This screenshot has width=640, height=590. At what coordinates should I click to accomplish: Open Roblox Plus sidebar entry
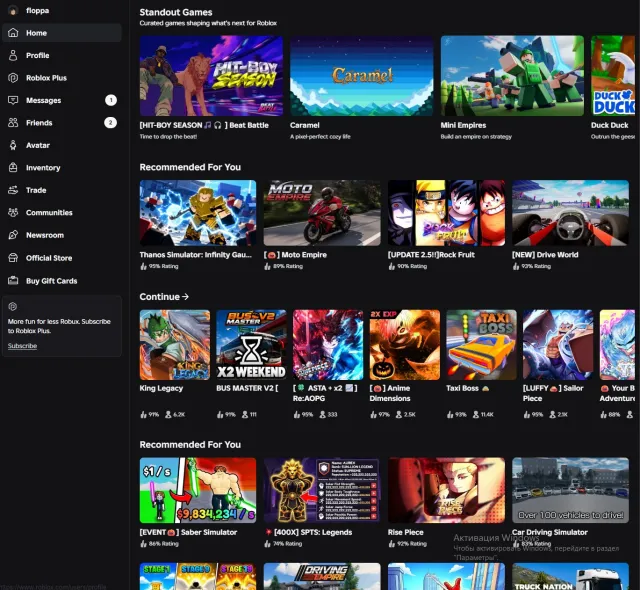[x=62, y=78]
